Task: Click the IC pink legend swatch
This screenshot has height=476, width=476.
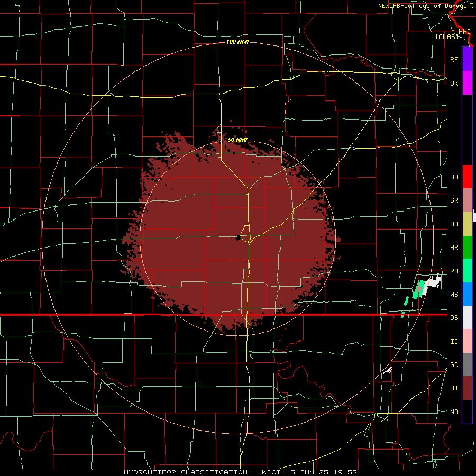Action: point(467,341)
